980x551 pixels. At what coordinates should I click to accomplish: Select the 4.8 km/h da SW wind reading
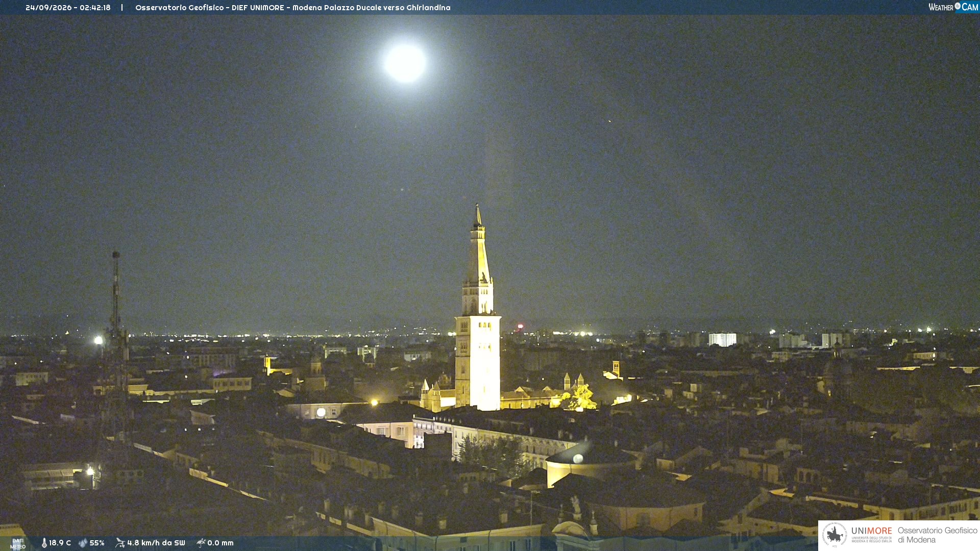tap(156, 543)
